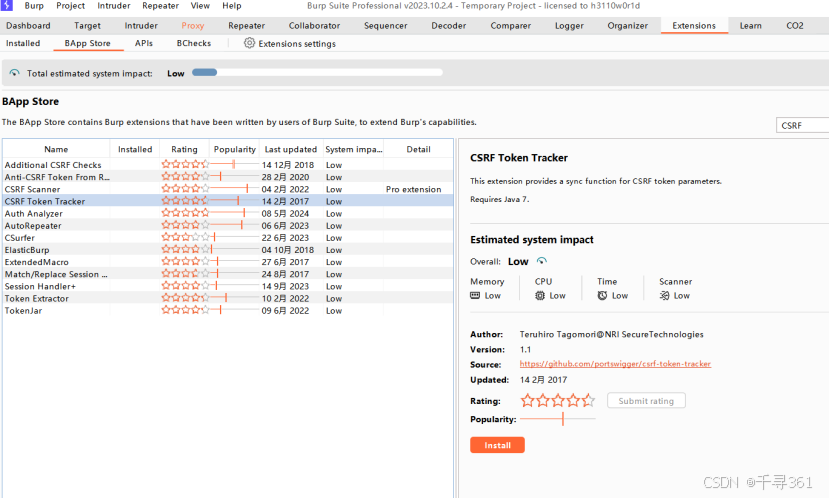Open the csrf-token-tracker GitHub source link
Screen dimensions: 829x498
[x=615, y=364]
